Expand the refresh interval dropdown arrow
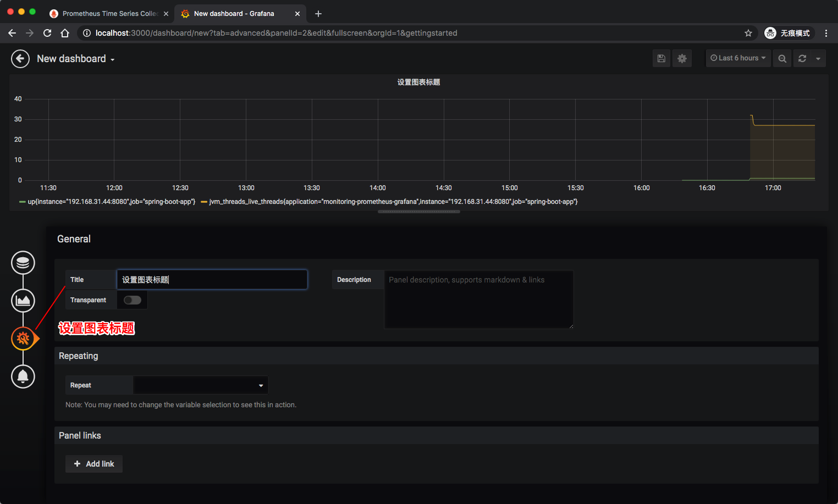The image size is (838, 504). [x=818, y=58]
